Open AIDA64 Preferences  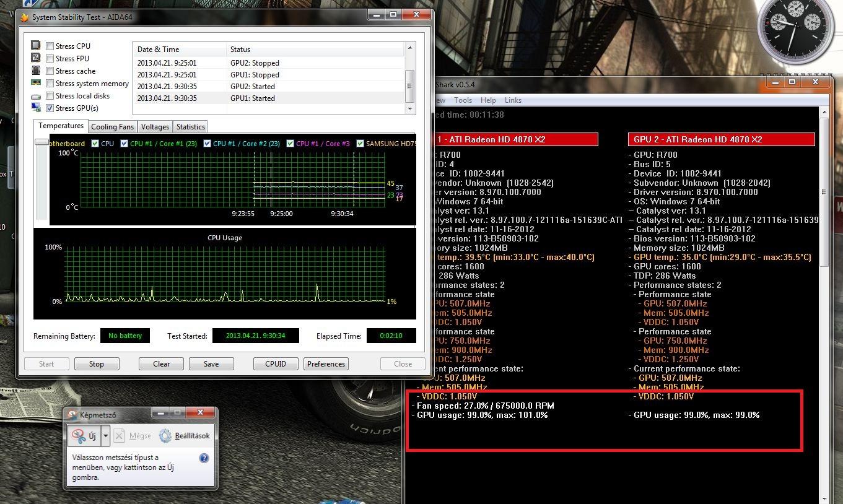(326, 363)
